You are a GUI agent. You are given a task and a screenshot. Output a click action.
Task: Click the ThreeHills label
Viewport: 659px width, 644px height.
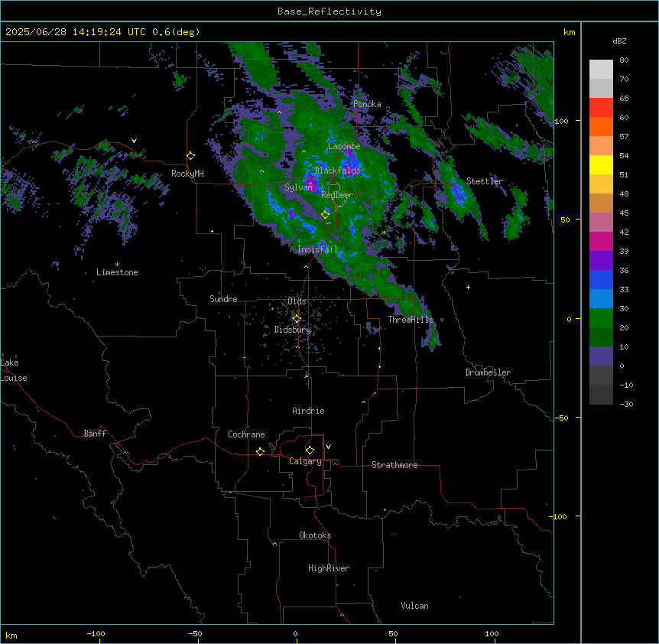(411, 320)
